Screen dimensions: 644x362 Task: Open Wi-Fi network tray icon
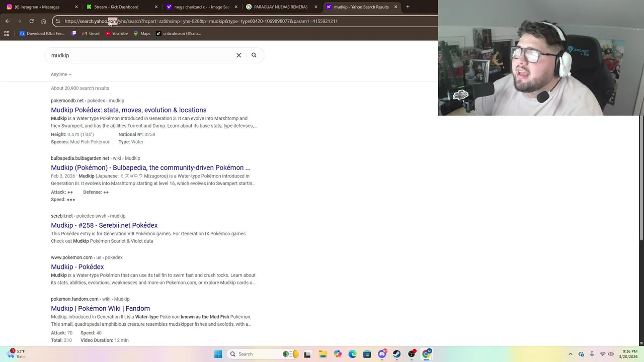(x=603, y=354)
